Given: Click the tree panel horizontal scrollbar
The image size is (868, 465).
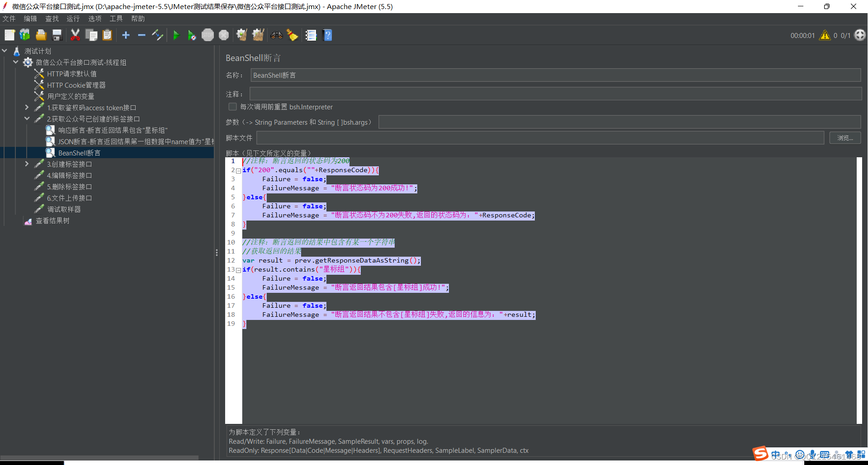Looking at the screenshot, I should (x=99, y=457).
